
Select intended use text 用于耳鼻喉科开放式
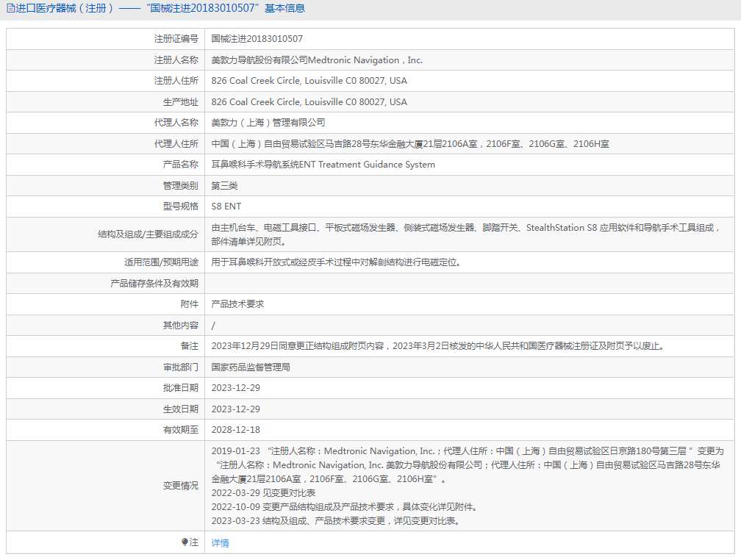336,262
